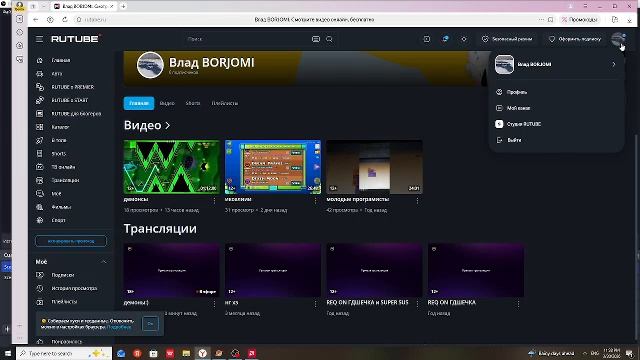Image resolution: width=640 pixels, height=360 pixels.
Task: Click the outlined button above Моё section
Action: click(71, 241)
